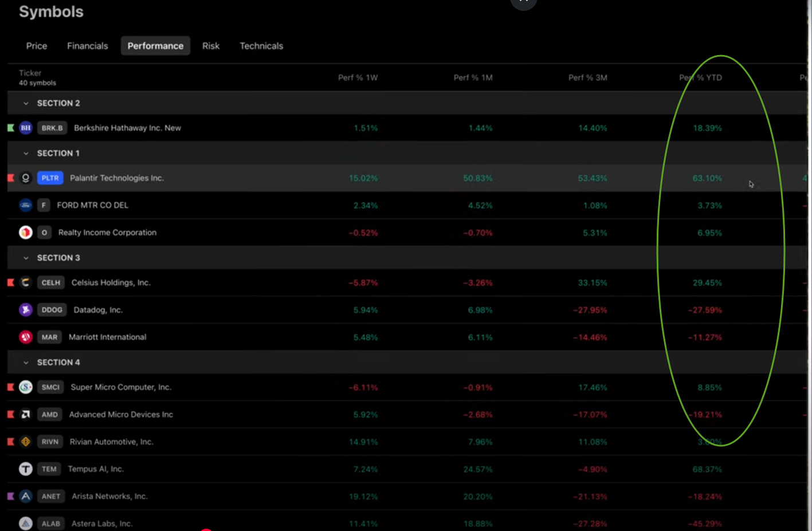This screenshot has width=812, height=531.
Task: Sort by Ticker column header
Action: 30,73
